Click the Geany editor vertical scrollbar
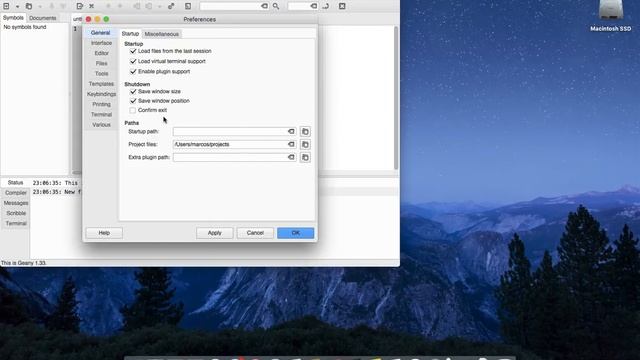 click(x=396, y=97)
